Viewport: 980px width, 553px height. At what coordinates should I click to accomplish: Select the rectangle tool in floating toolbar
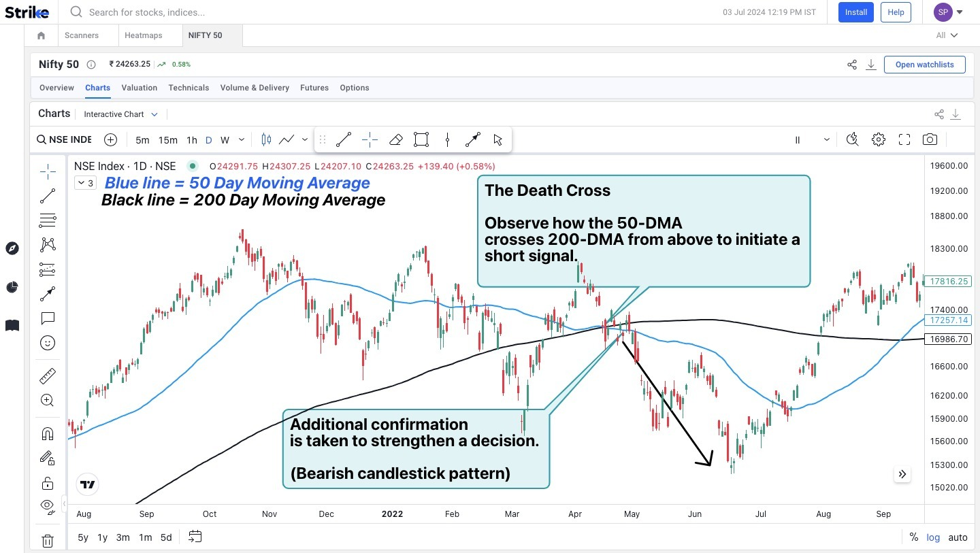tap(421, 139)
